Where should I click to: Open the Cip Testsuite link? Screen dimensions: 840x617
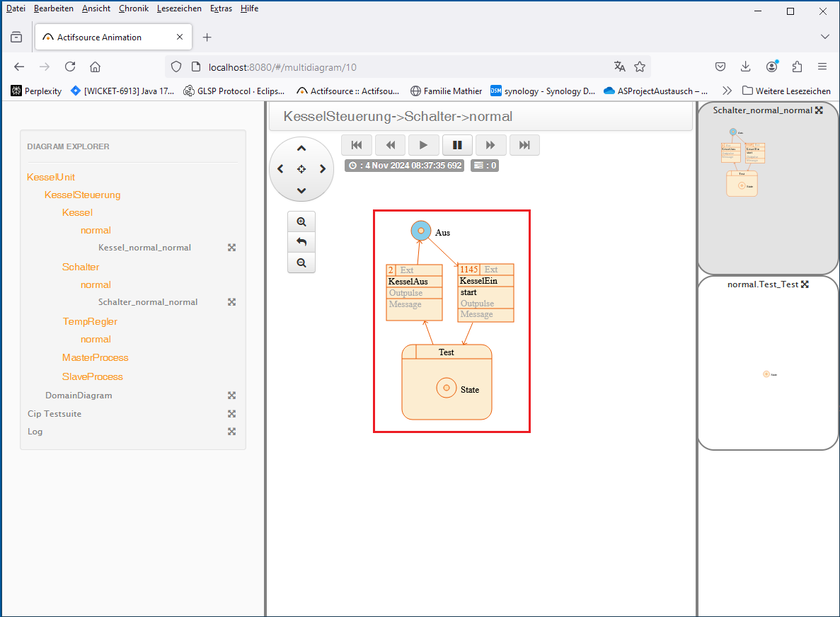[54, 413]
